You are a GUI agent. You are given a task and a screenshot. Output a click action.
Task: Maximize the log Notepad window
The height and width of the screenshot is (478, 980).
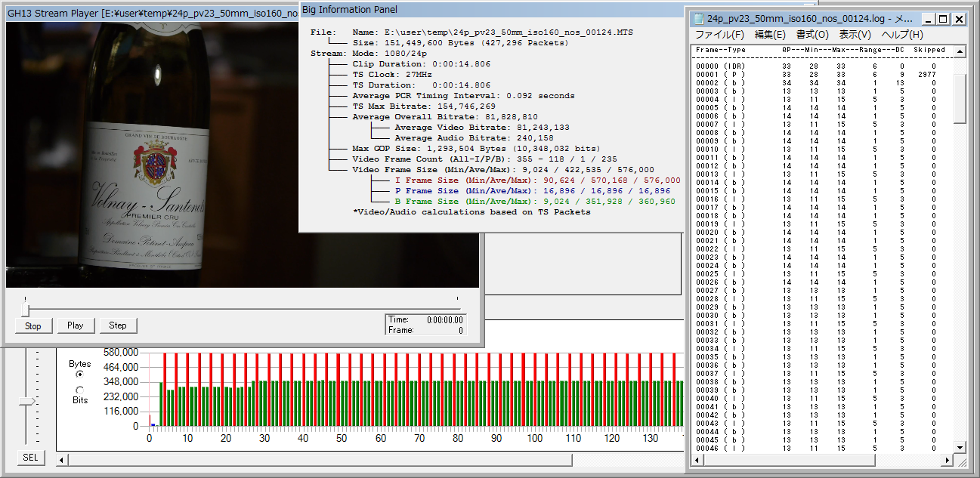944,19
